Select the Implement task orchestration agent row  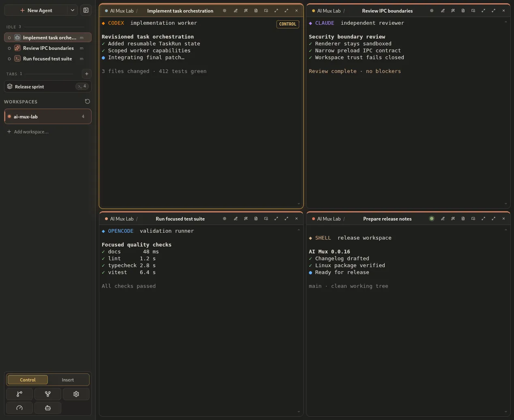pyautogui.click(x=48, y=38)
